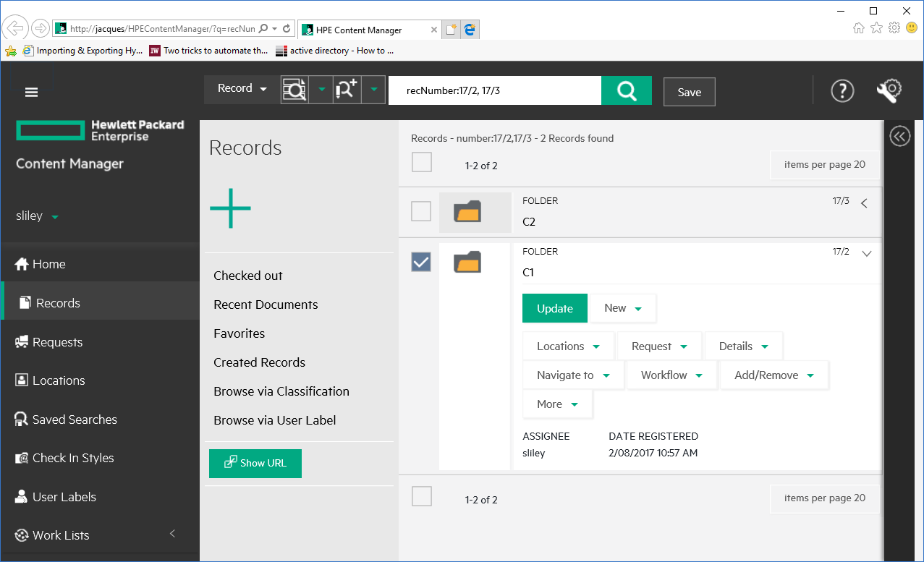Screen dimensions: 924x562
Task: Open Created Records link
Action: 260,362
